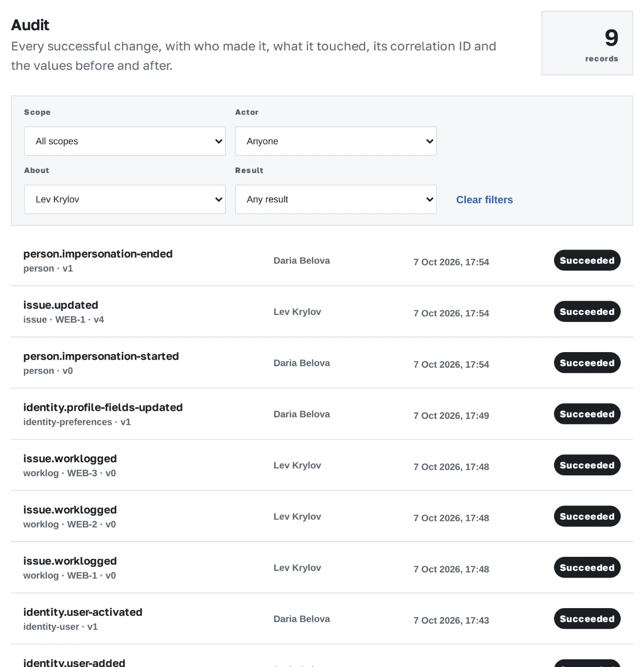Click Succeeded badge on worklog WEB-2 row
This screenshot has height=667, width=644.
(x=587, y=517)
